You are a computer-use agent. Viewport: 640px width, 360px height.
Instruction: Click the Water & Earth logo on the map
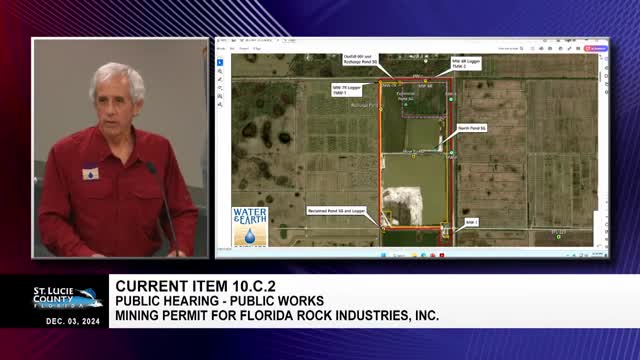pos(250,227)
